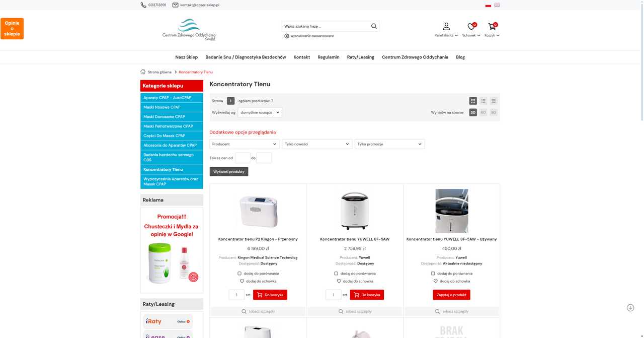The width and height of the screenshot is (644, 338).
Task: Click 'Do koszyka' for P2 Kingon concentrator
Action: point(270,295)
